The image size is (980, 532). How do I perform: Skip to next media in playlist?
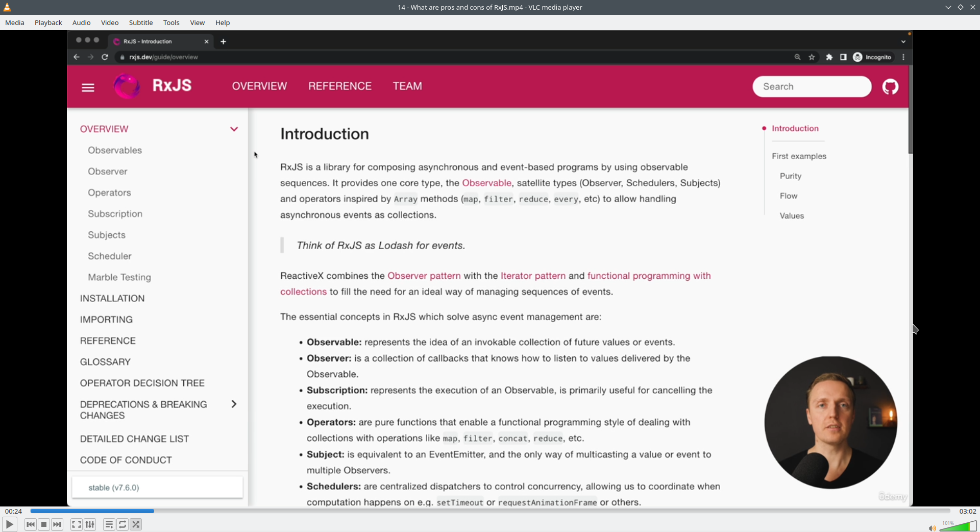(57, 524)
